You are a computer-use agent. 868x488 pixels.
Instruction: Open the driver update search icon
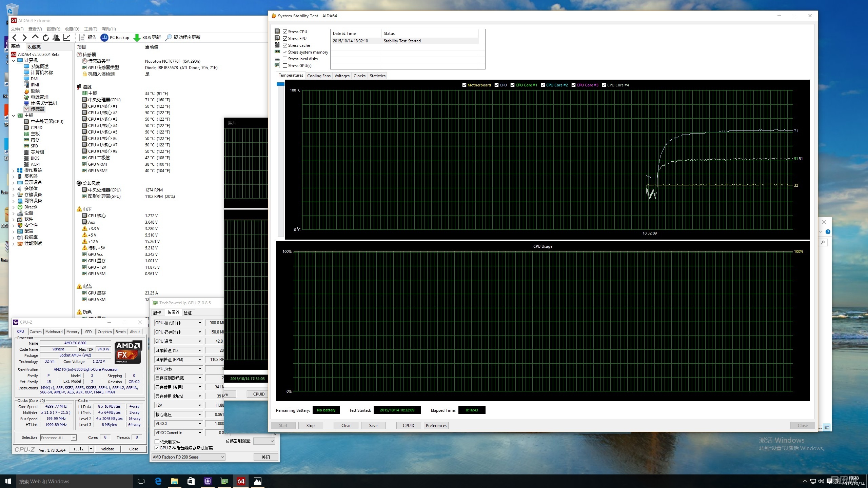tap(169, 38)
